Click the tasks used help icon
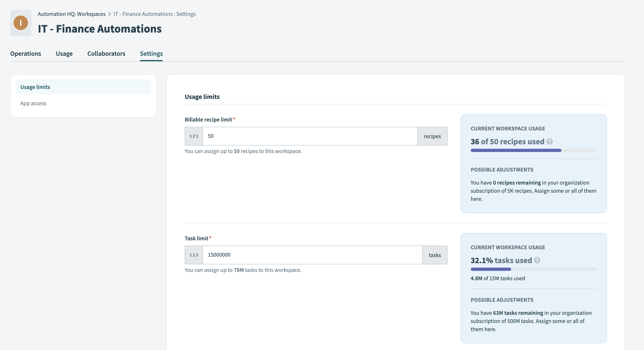The width and height of the screenshot is (644, 350). tap(537, 260)
